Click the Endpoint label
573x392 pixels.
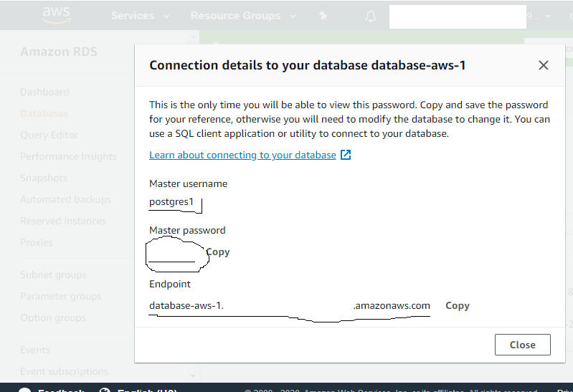pos(170,285)
